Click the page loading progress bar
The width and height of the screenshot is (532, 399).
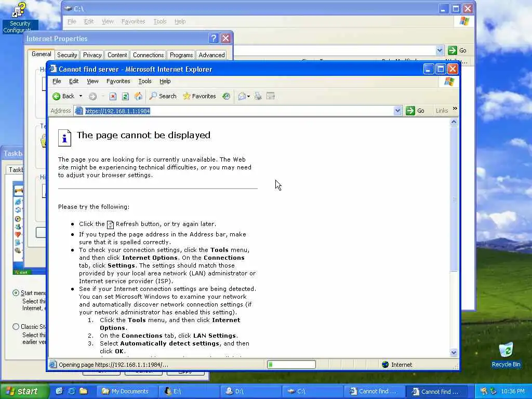[291, 365]
